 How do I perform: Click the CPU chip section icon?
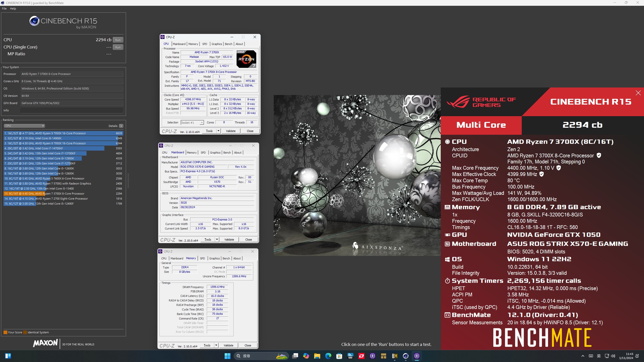coord(447,142)
